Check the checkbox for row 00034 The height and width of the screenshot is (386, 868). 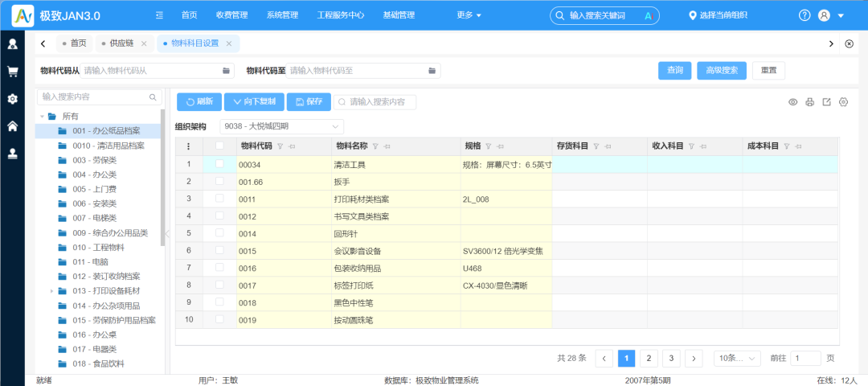coord(219,163)
